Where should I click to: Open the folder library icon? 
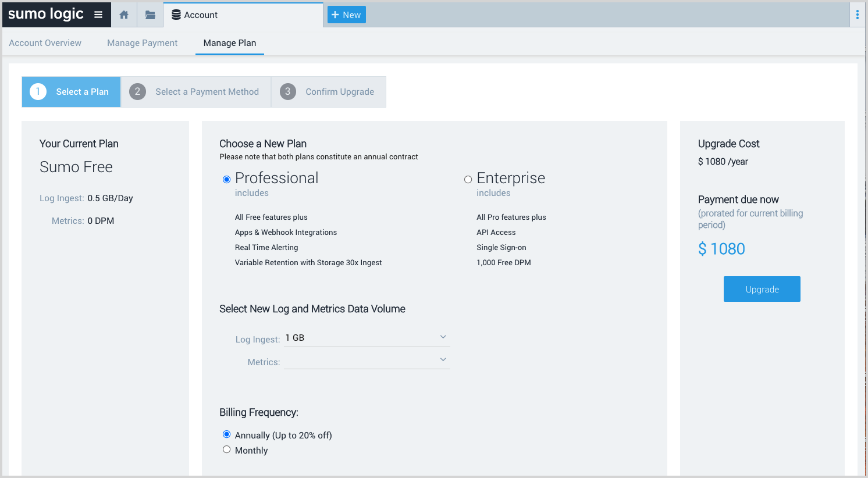pyautogui.click(x=150, y=15)
